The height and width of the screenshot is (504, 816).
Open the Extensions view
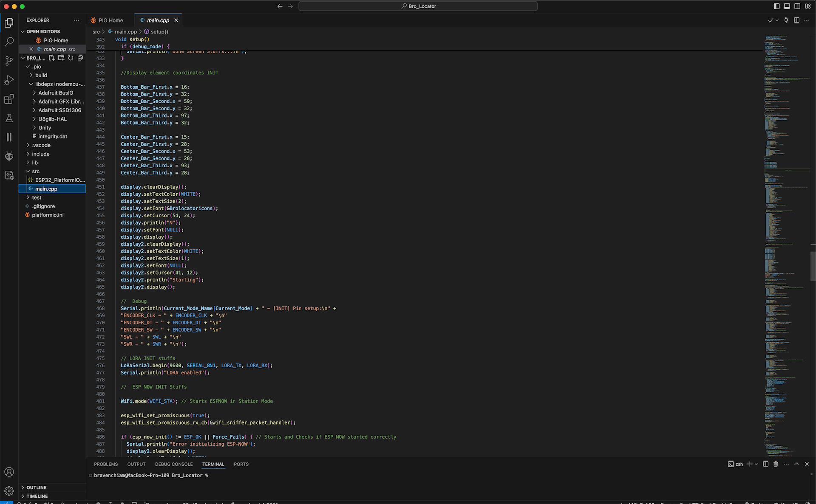[9, 99]
